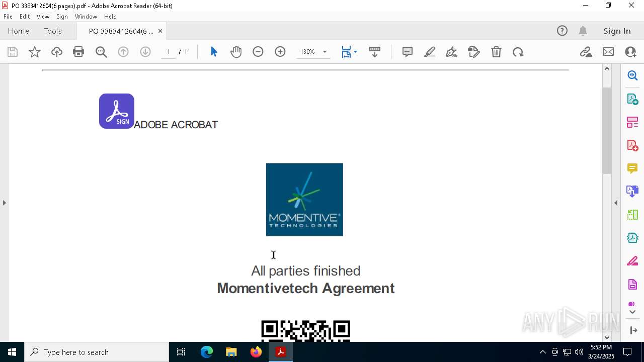Click the vertical scrollbar thumb
The height and width of the screenshot is (362, 644).
(x=607, y=131)
